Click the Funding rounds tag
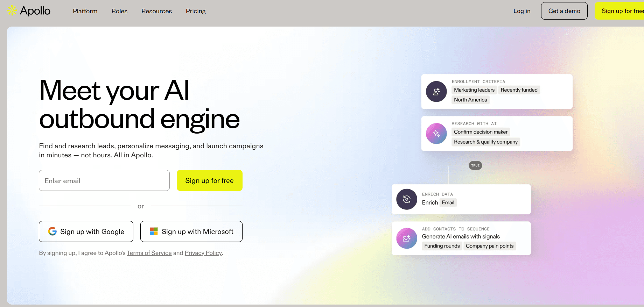 pyautogui.click(x=442, y=246)
